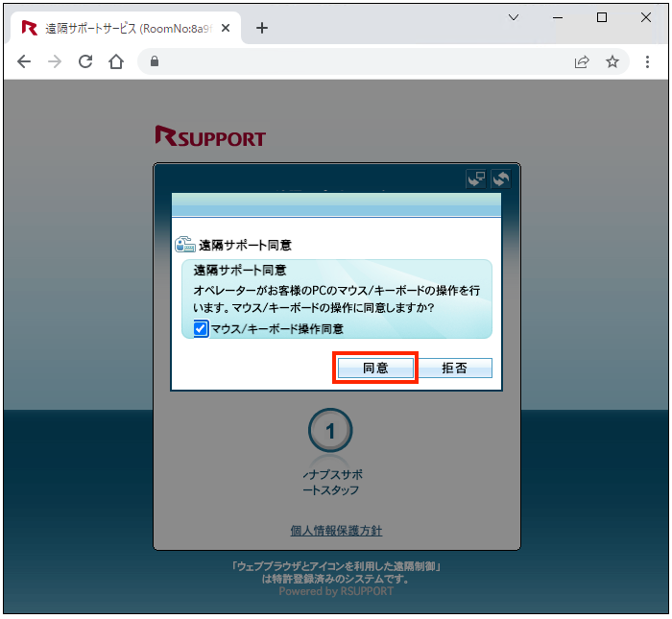Open the browser three-dot menu
The width and height of the screenshot is (672, 619).
647,61
